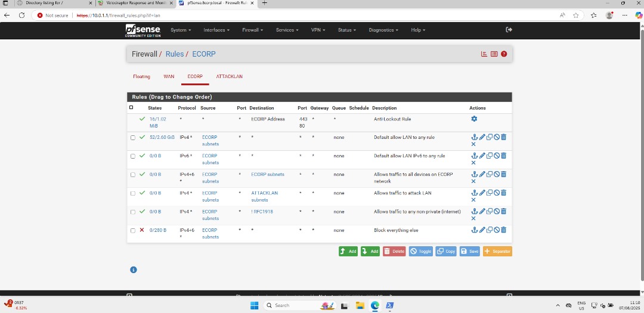Open related status graph icon
Screen dimensions: 644x313
[484, 54]
